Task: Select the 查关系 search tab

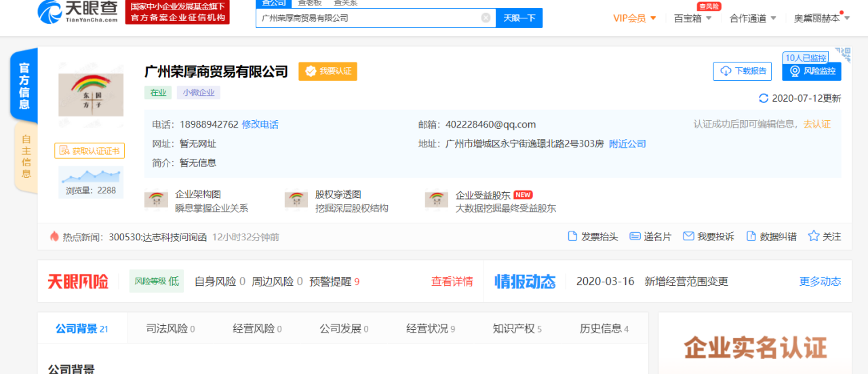Action: click(x=345, y=3)
